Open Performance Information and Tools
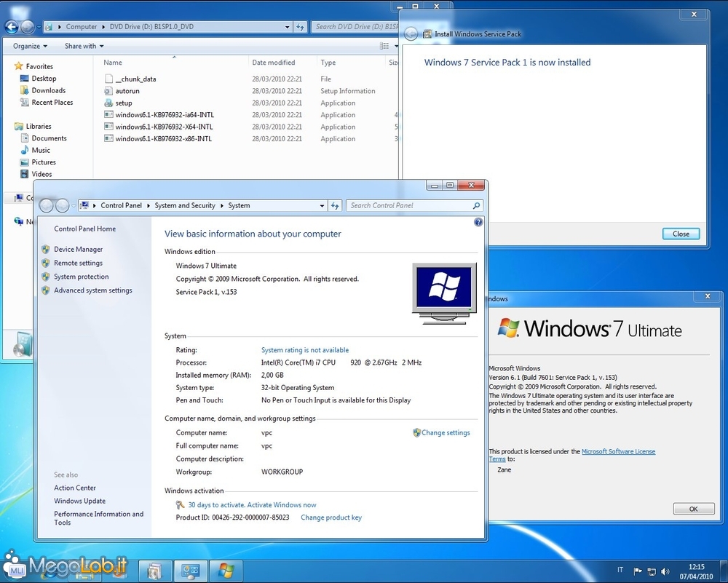 coord(98,518)
